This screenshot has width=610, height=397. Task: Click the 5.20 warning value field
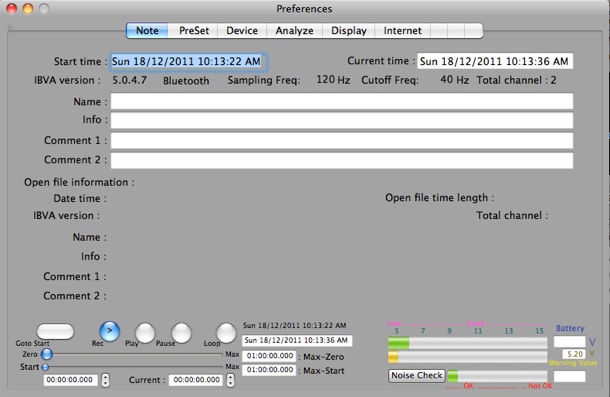point(574,354)
